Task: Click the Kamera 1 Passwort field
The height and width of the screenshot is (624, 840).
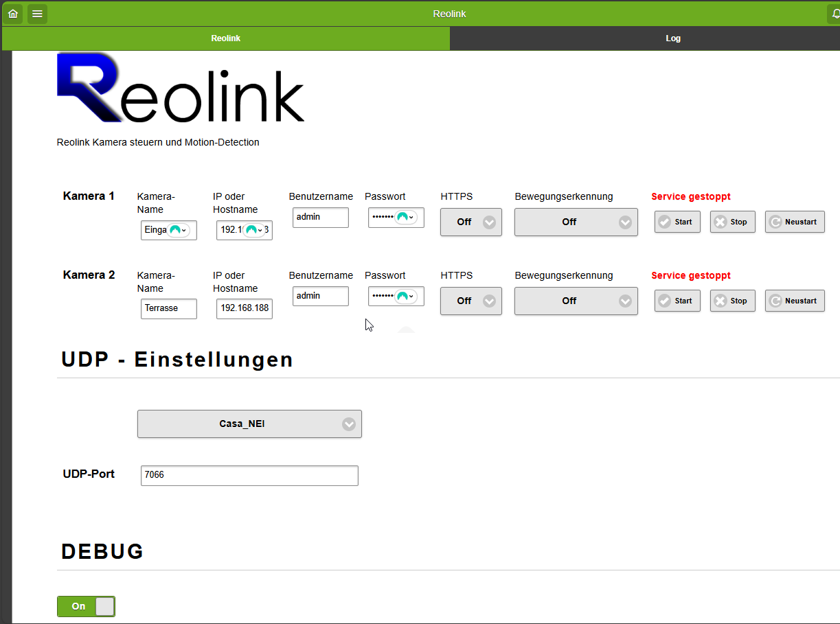Action: click(x=396, y=217)
